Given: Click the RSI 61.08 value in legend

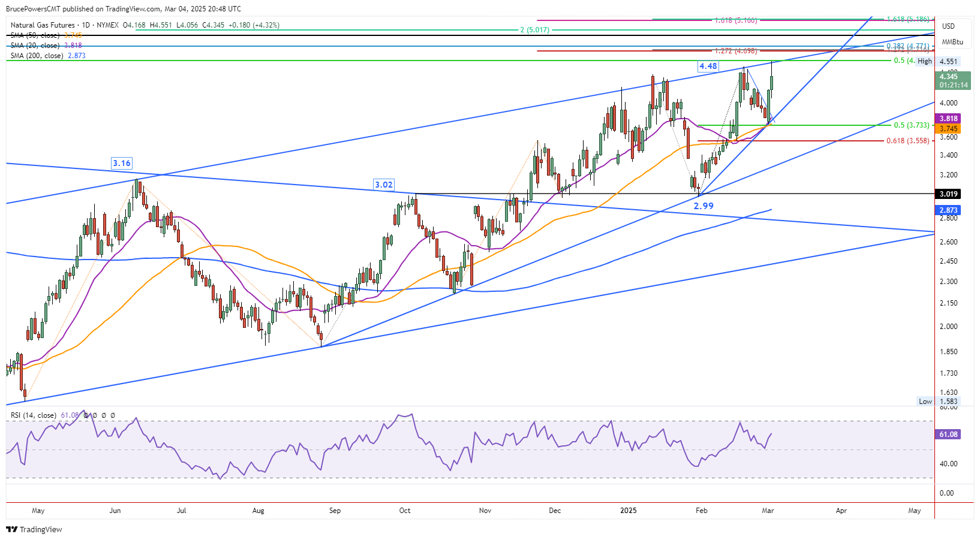Looking at the screenshot, I should pyautogui.click(x=70, y=415).
